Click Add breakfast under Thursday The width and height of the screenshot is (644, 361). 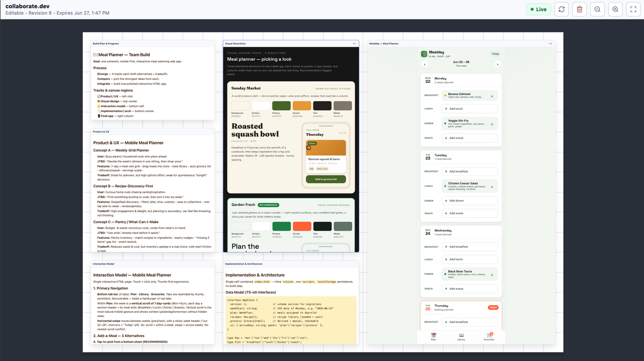point(470,322)
